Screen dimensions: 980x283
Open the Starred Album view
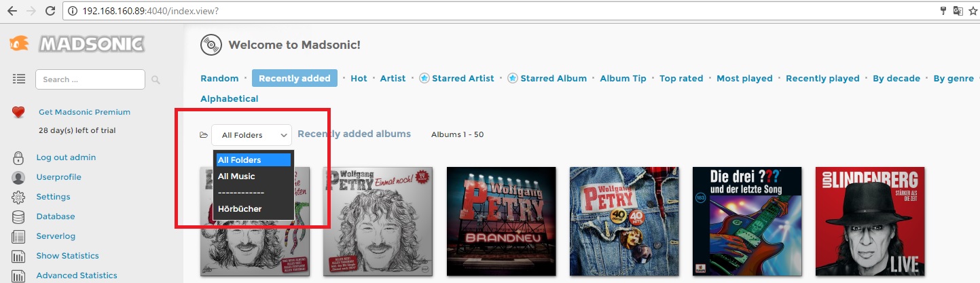click(x=553, y=79)
